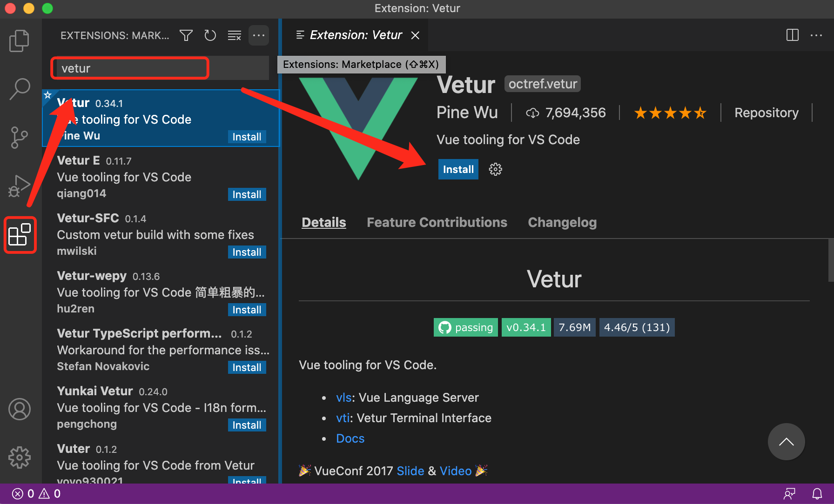Image resolution: width=834 pixels, height=504 pixels.
Task: Open the vti link
Action: [343, 418]
